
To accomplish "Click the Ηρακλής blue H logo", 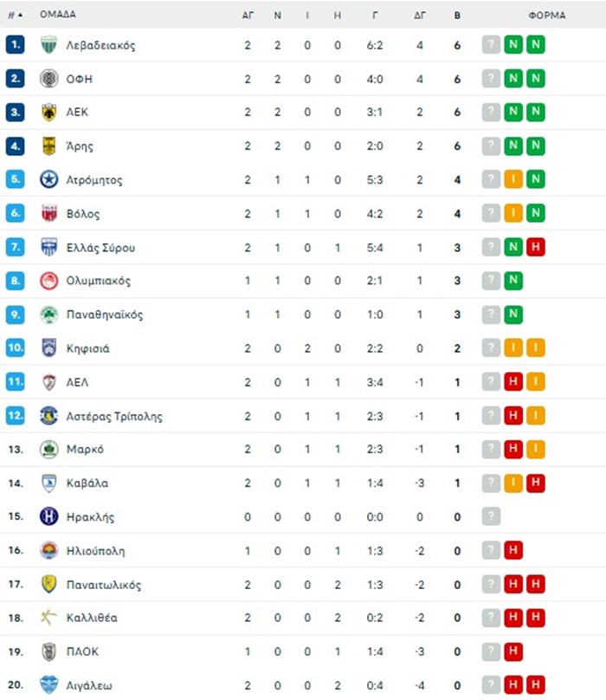I will [x=48, y=516].
